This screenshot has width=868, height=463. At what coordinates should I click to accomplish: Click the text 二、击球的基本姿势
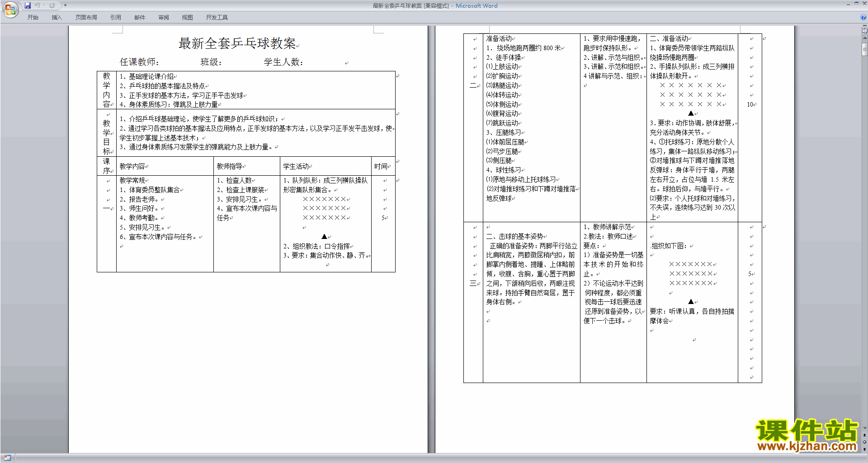click(514, 236)
